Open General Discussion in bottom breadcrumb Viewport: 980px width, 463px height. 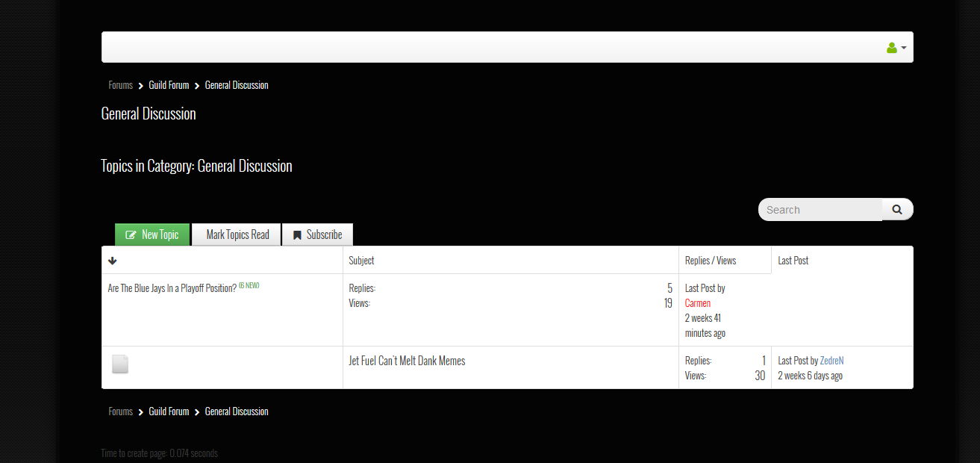coord(237,411)
